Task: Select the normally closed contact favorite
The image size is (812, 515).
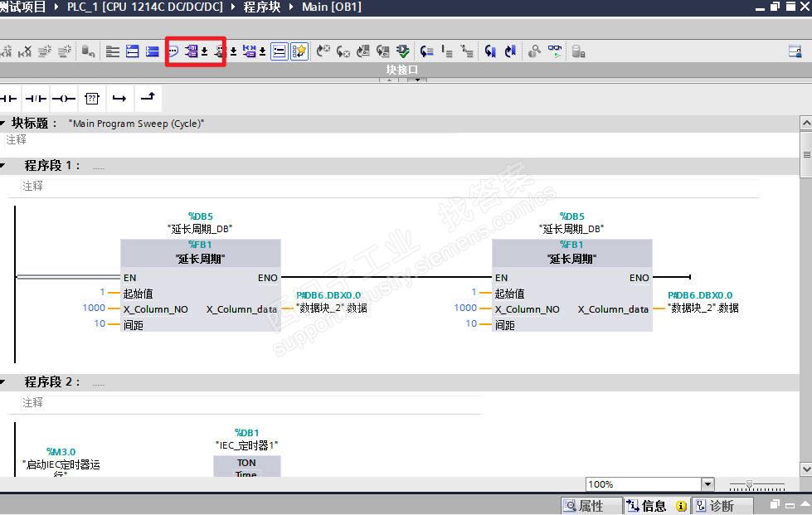Action: 35,99
